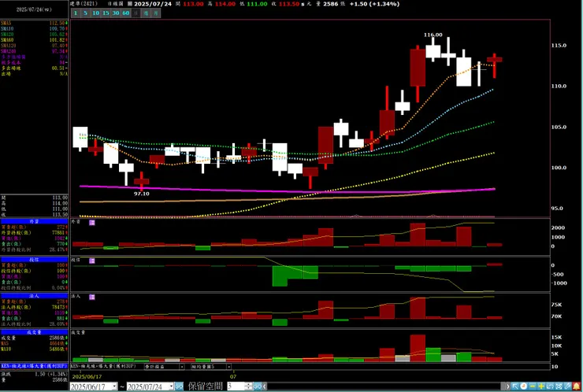Click the SMA120 row in indicator list
Image resolution: width=583 pixels, height=392 pixels.
[34, 46]
